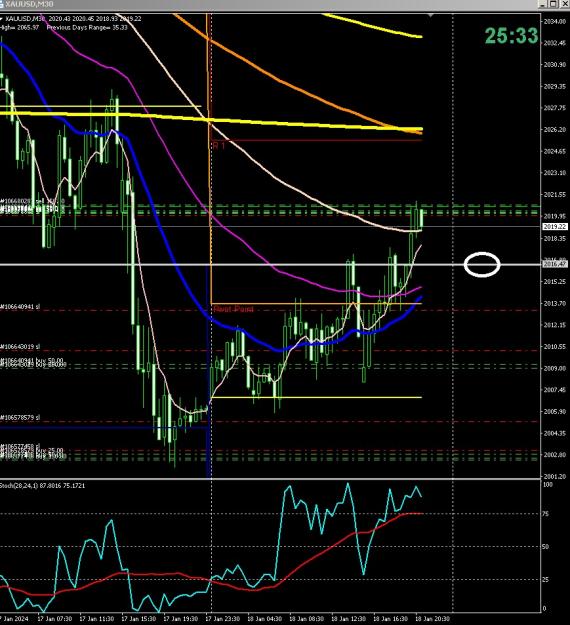Click the Previous Days Range text label

(87, 28)
